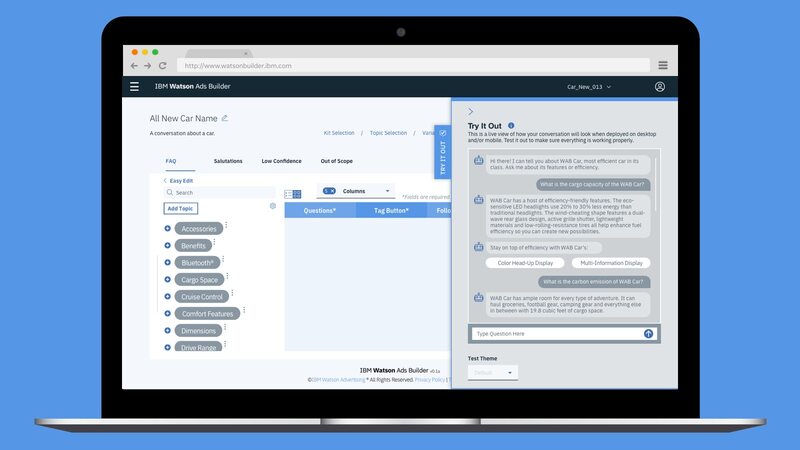Open the IBM Watson Advertising footer link
This screenshot has width=800, height=450.
pyautogui.click(x=338, y=380)
